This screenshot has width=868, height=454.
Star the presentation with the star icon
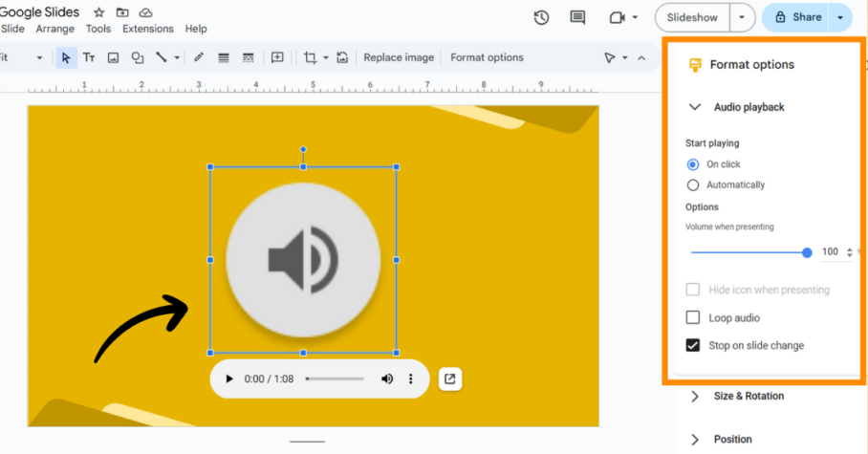pyautogui.click(x=99, y=12)
